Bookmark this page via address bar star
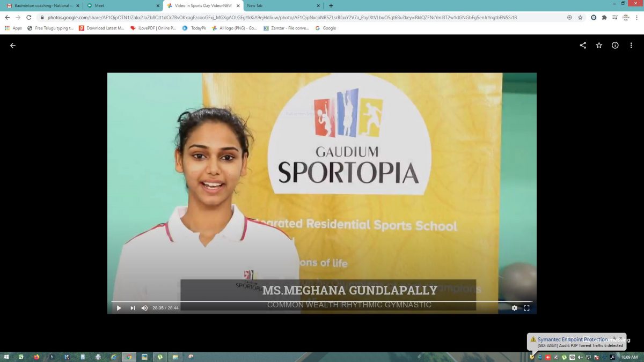644x362 pixels. (x=580, y=17)
